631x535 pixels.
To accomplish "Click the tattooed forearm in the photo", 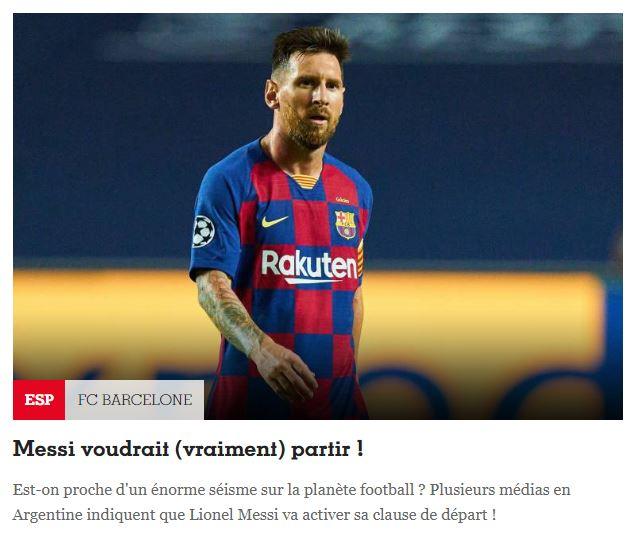I will pyautogui.click(x=229, y=312).
